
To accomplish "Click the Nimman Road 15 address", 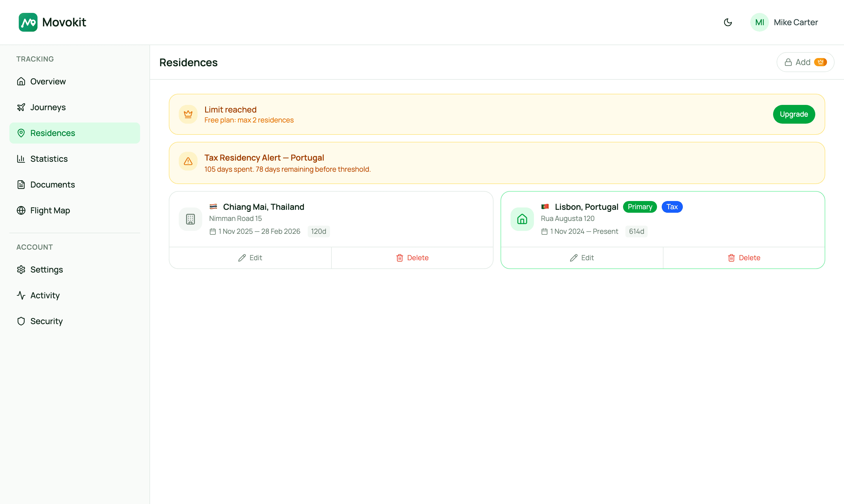I will [x=235, y=218].
